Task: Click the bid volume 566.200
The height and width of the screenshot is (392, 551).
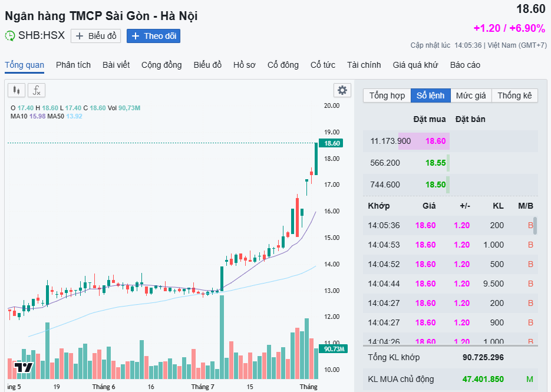Action: (385, 163)
